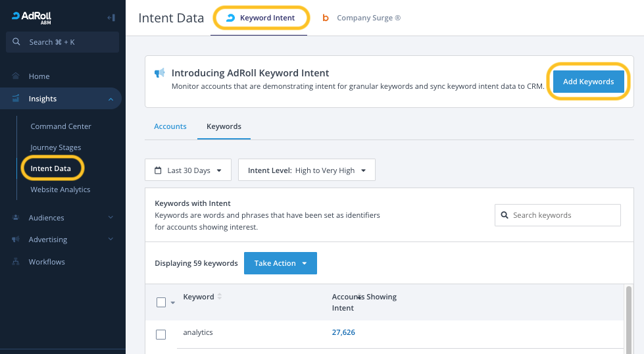Viewport: 644px width, 354px height.
Task: Click the Keyword column sort icon
Action: [220, 297]
